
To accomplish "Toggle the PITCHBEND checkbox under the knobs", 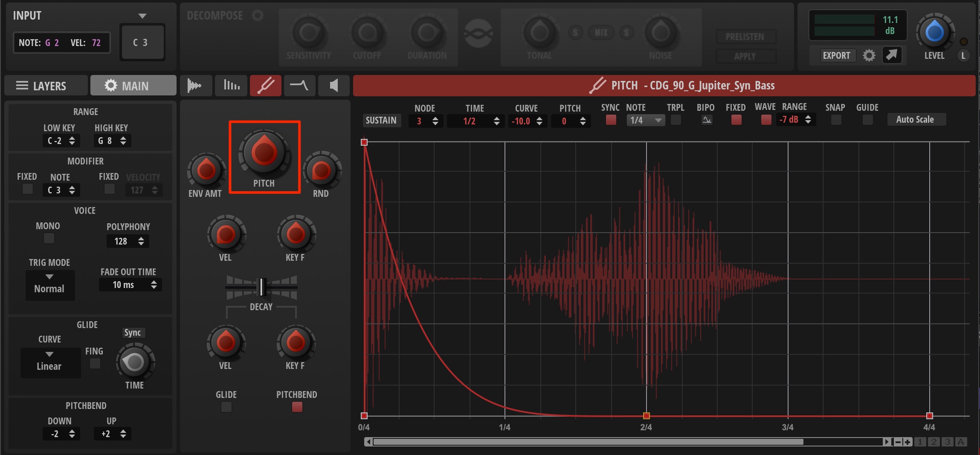I will click(x=297, y=407).
